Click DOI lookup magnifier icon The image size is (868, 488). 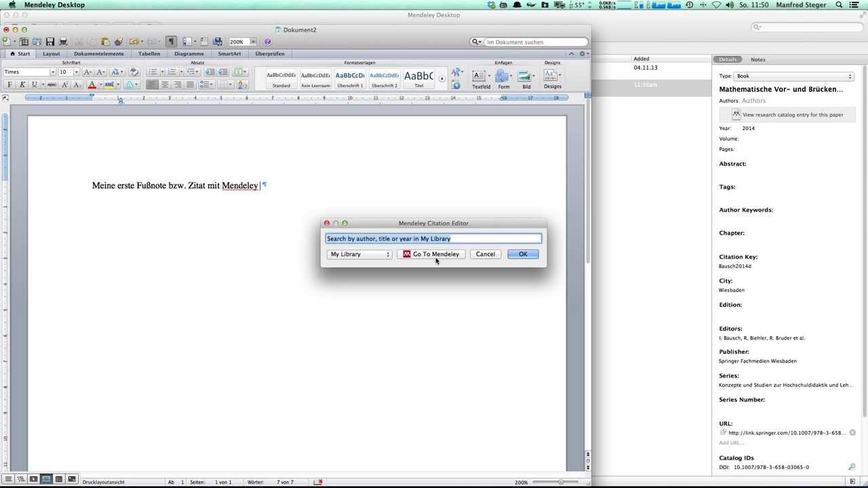852,467
